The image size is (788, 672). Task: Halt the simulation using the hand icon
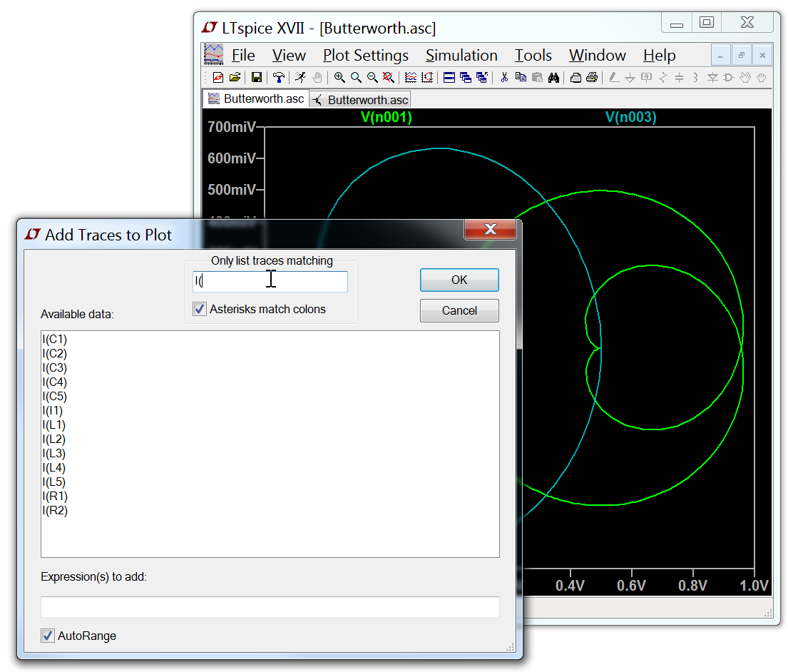pos(316,77)
